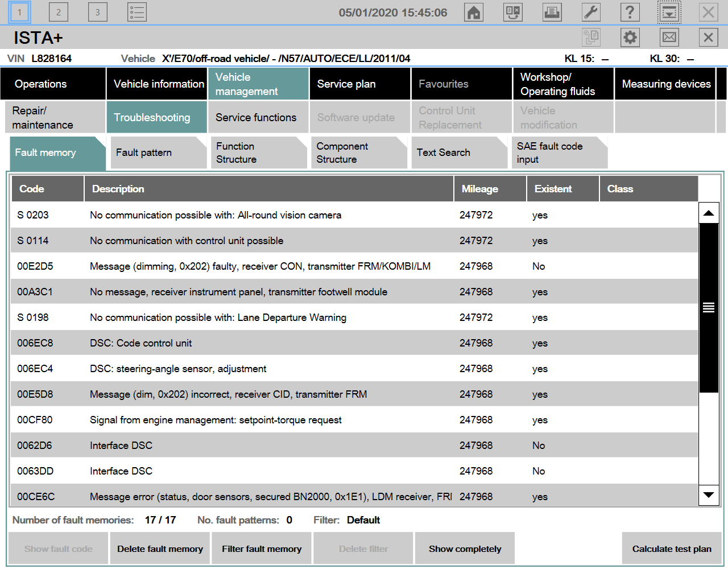Open settings with the gear icon

(x=630, y=38)
